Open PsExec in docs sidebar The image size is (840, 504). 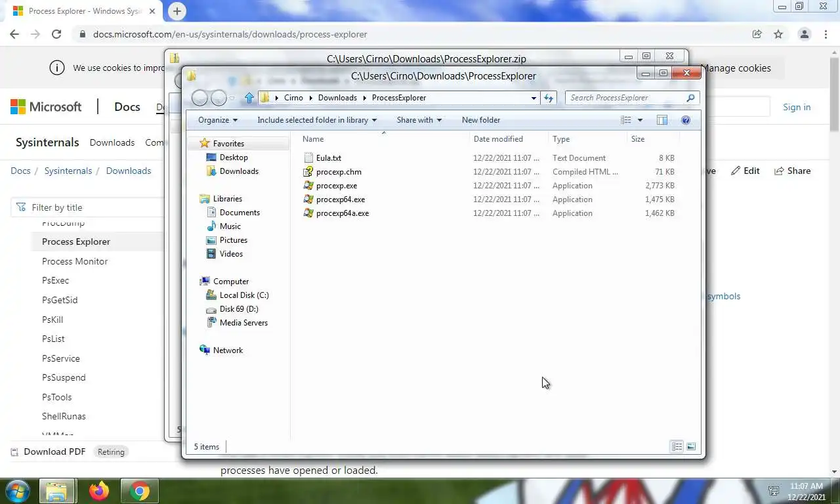pyautogui.click(x=55, y=280)
